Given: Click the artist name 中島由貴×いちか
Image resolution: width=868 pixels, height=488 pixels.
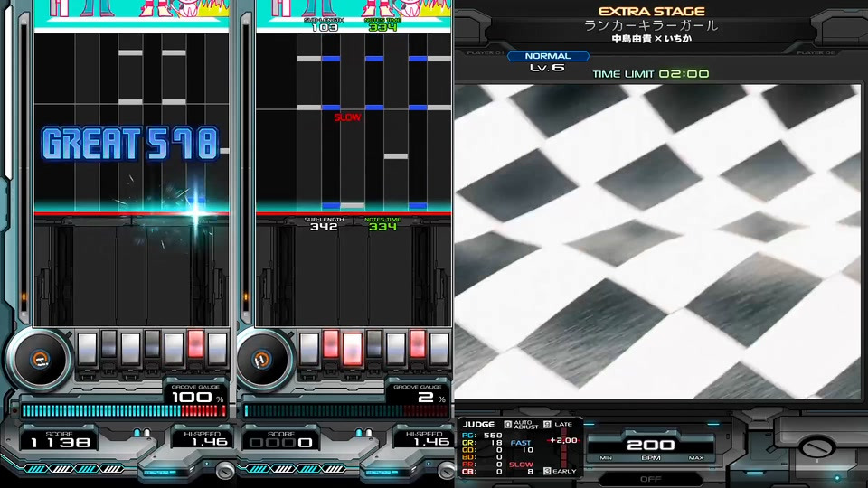Looking at the screenshot, I should pyautogui.click(x=652, y=39).
